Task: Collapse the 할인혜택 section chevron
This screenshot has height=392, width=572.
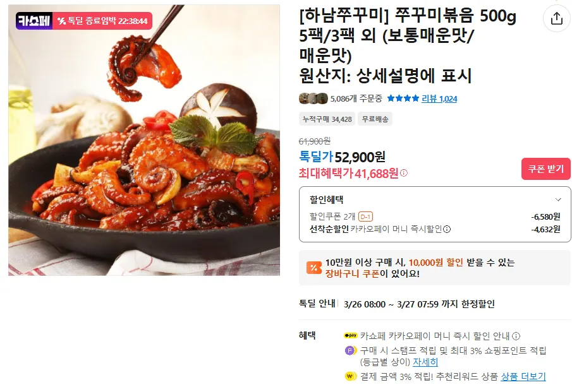Action: (x=558, y=199)
